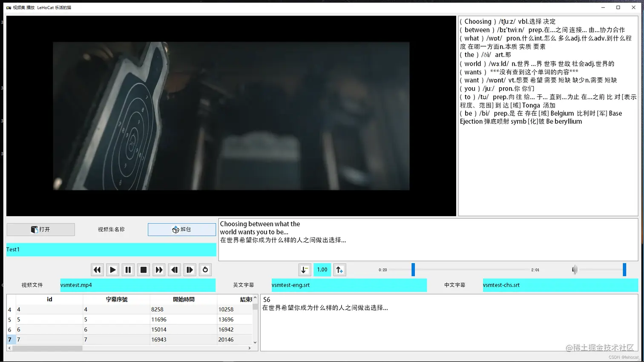
Task: Click the video display with target image
Action: coord(231,116)
